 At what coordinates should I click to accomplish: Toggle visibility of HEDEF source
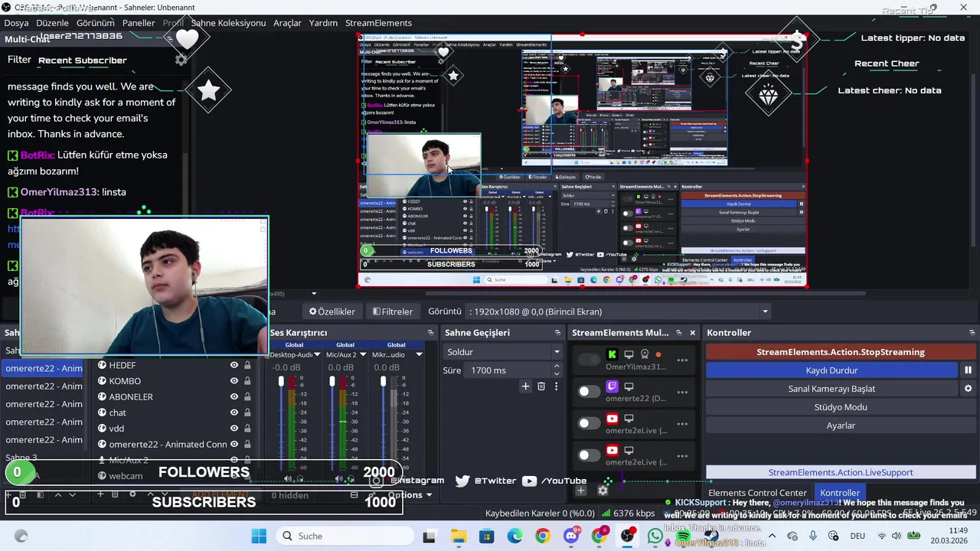[x=234, y=365]
